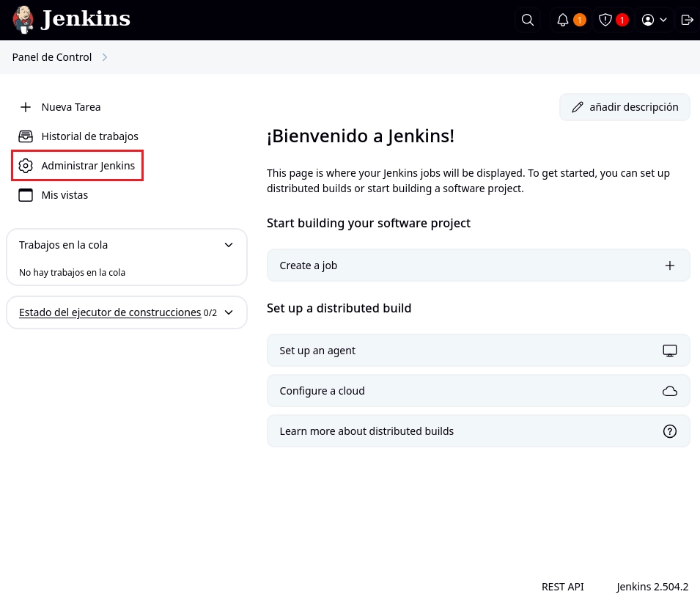Click the Mis vistas window icon
Image resolution: width=700 pixels, height=597 pixels.
click(x=26, y=195)
